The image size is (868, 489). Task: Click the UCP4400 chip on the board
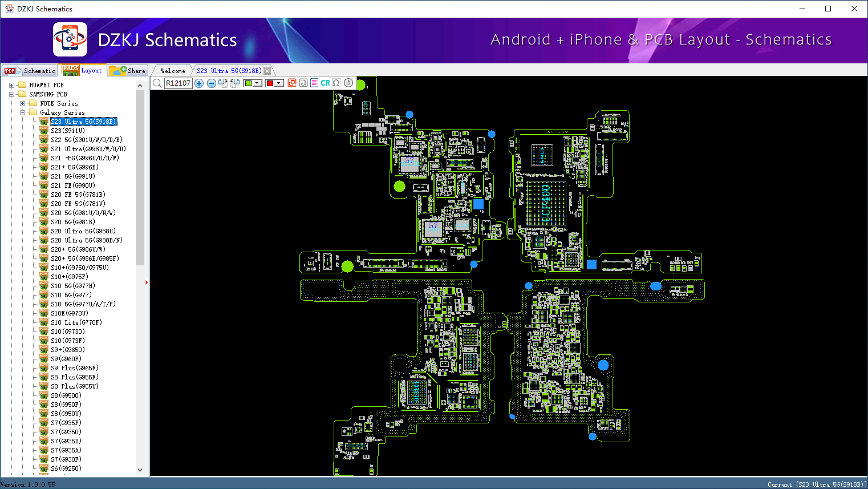click(x=546, y=204)
